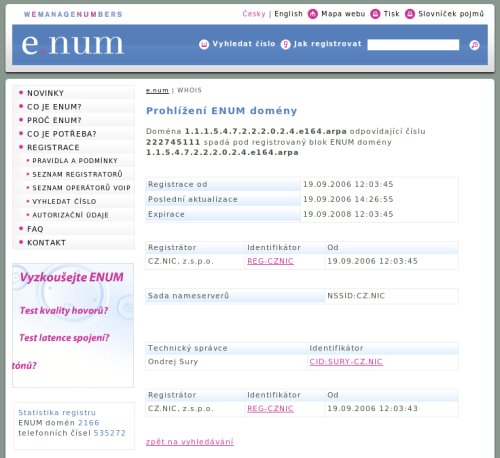Click the Slovníček pojmů glossary icon
Viewport: 500px width, 458px height.
(410, 14)
